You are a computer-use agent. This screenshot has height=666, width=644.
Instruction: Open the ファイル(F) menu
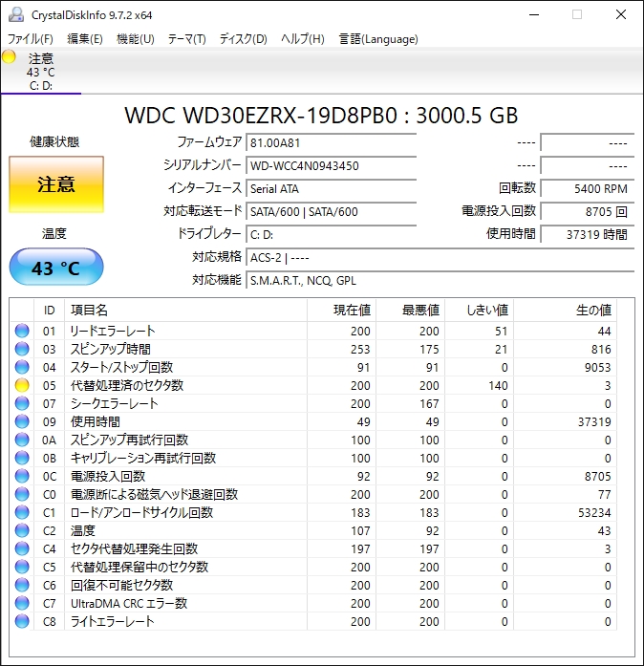(x=31, y=39)
